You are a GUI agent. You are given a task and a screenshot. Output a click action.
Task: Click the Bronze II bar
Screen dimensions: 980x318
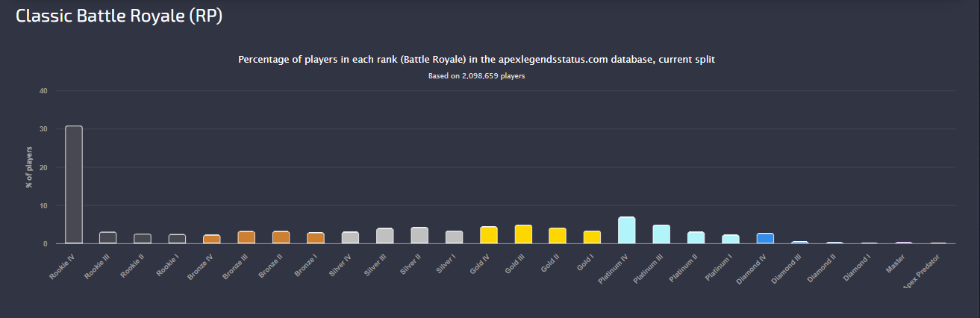(281, 237)
